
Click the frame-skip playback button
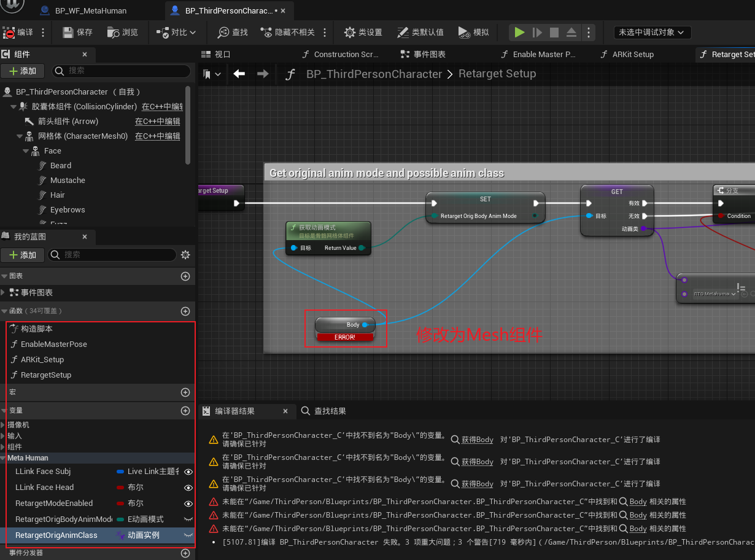click(x=537, y=33)
